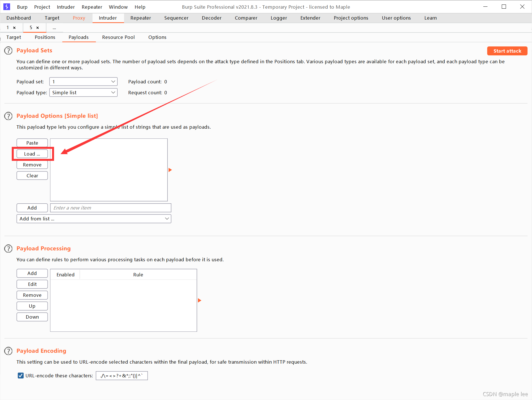
Task: Click the empty payload list box
Action: (109, 170)
